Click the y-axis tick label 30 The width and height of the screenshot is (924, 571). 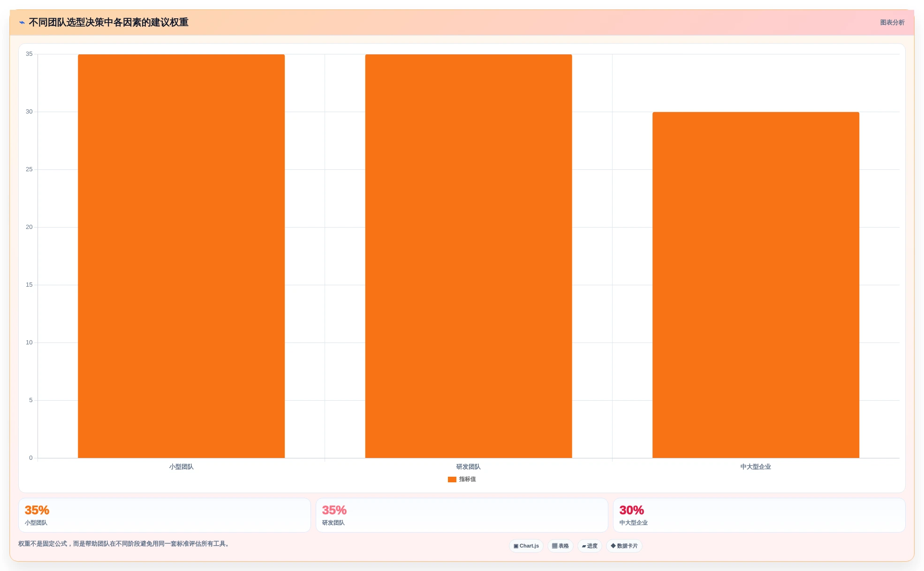tap(29, 112)
